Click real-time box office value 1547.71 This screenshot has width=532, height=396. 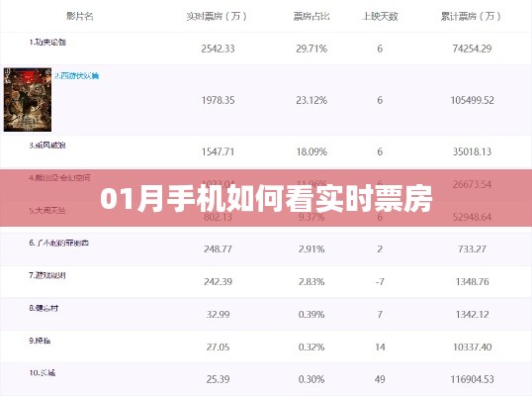point(218,151)
